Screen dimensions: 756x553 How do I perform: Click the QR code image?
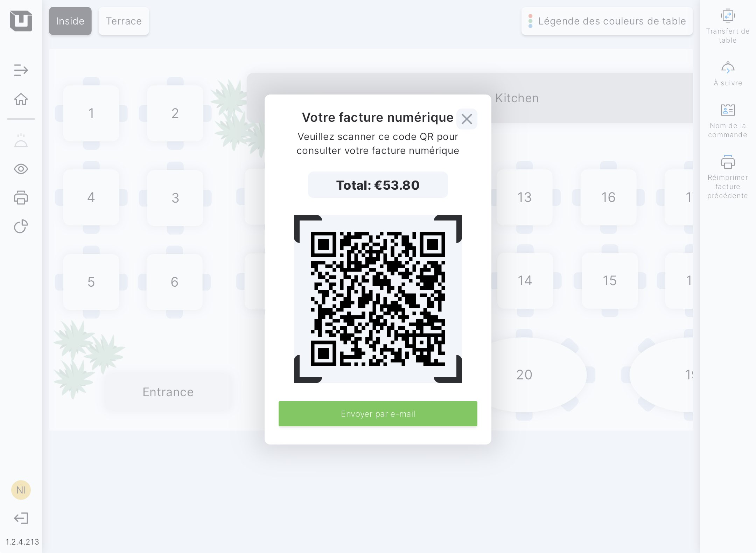click(x=378, y=299)
